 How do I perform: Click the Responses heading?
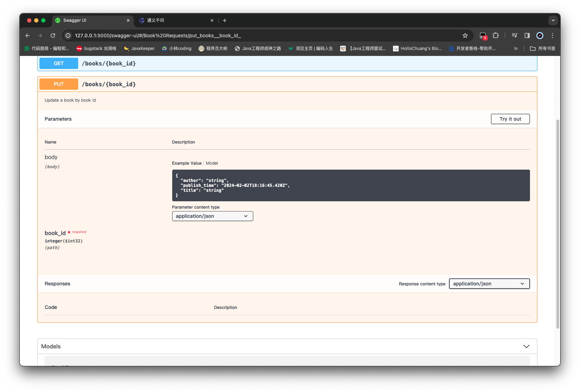[x=57, y=284]
